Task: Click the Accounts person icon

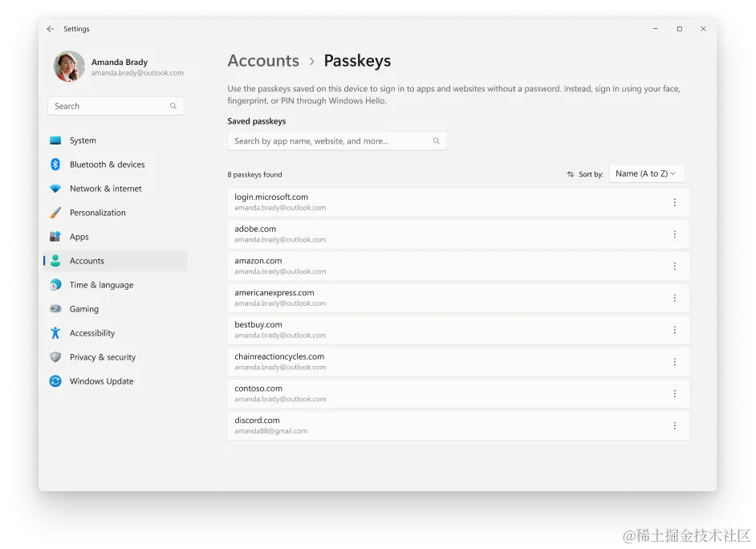Action: click(x=55, y=261)
